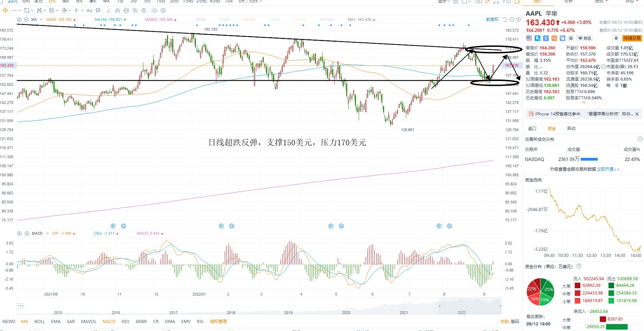This screenshot has height=331, width=644.
Task: Switch to the 资金 tab
Action: 552,129
